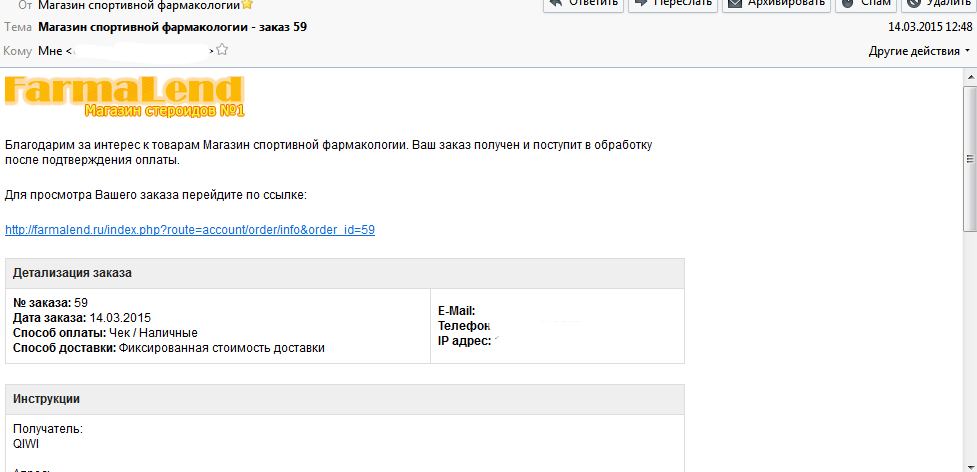The height and width of the screenshot is (472, 977).
Task: Open the farmalend.ru order info link
Action: point(190,230)
